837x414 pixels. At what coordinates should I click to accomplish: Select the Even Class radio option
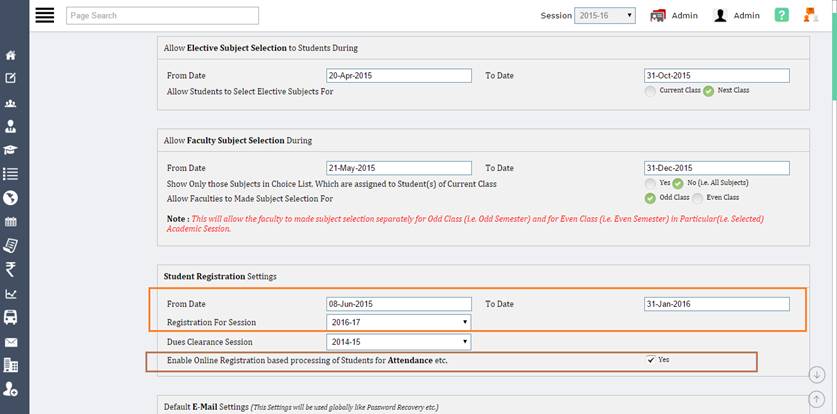click(697, 198)
